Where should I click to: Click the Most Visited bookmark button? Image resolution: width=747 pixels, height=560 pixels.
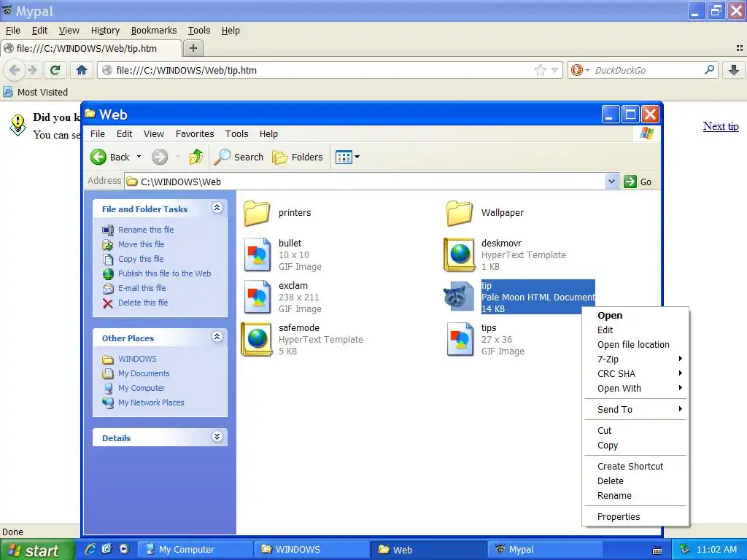(36, 93)
